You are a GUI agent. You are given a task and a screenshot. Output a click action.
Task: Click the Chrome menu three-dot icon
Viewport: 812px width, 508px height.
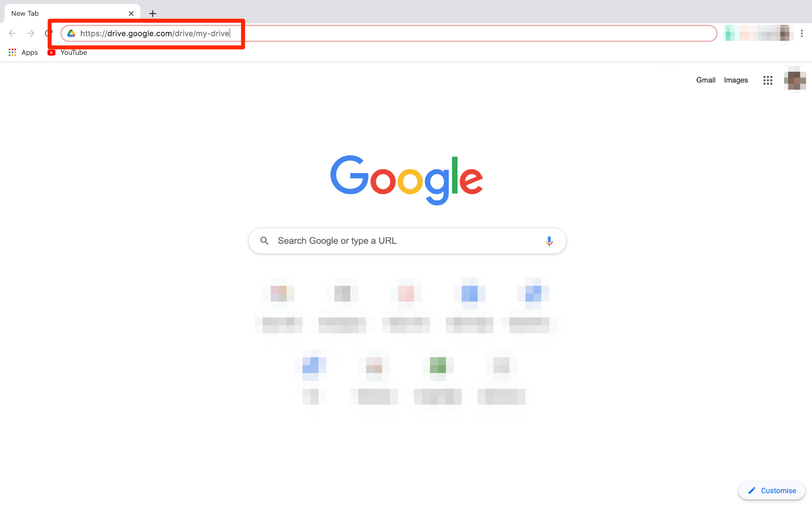[802, 33]
